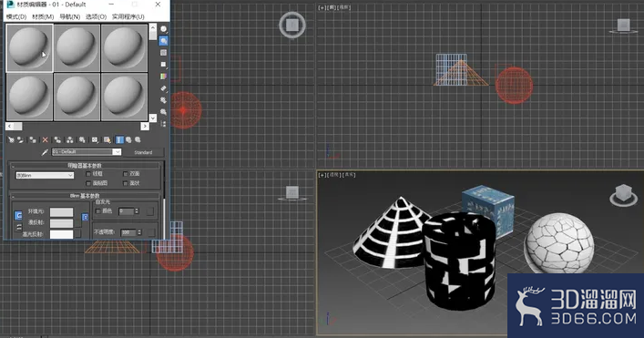Click Put Material to Scene icon
Viewport: 644px width, 338px height.
(x=20, y=140)
